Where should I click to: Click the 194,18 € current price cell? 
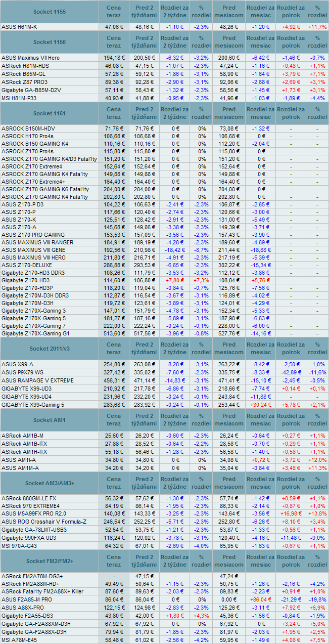coord(114,58)
